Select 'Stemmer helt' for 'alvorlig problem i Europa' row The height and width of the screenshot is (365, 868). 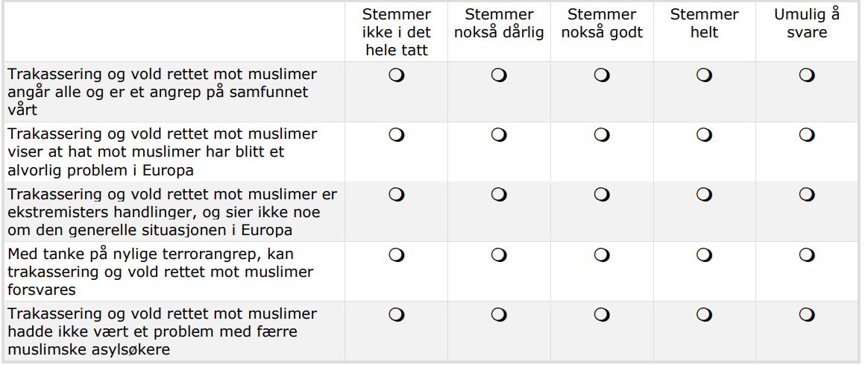pos(704,135)
